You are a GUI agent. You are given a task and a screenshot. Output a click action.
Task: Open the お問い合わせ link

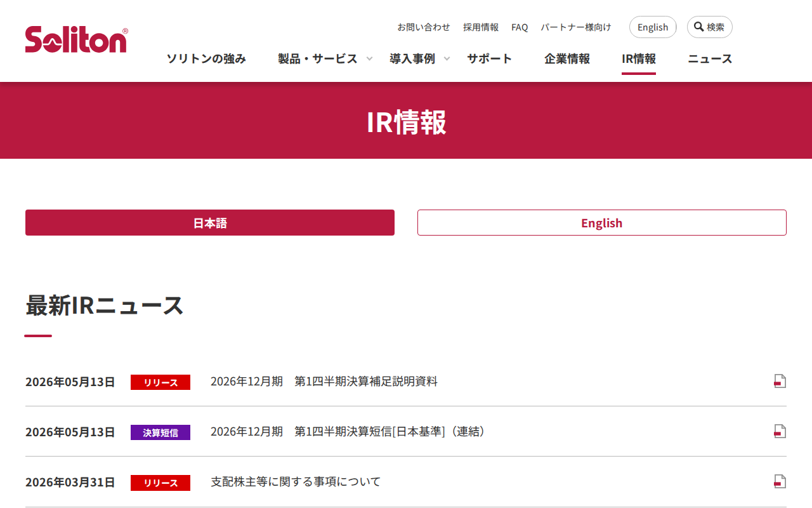point(424,27)
